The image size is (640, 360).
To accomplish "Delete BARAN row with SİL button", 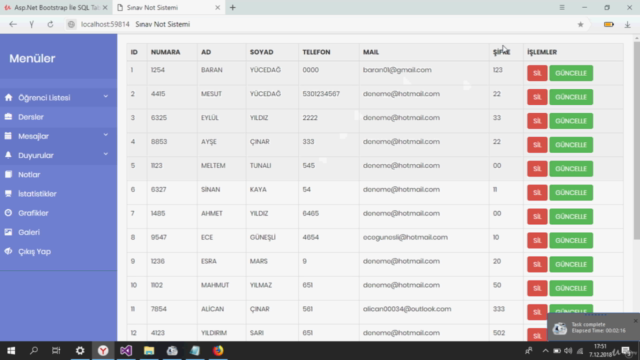I will coord(537,73).
